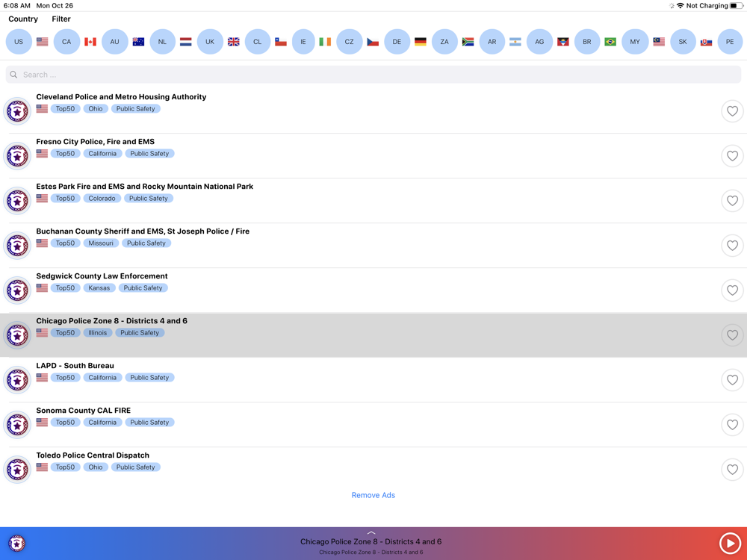The image size is (747, 560).
Task: Favorite Fresno City Police, Fire and EMS
Action: pyautogui.click(x=732, y=156)
